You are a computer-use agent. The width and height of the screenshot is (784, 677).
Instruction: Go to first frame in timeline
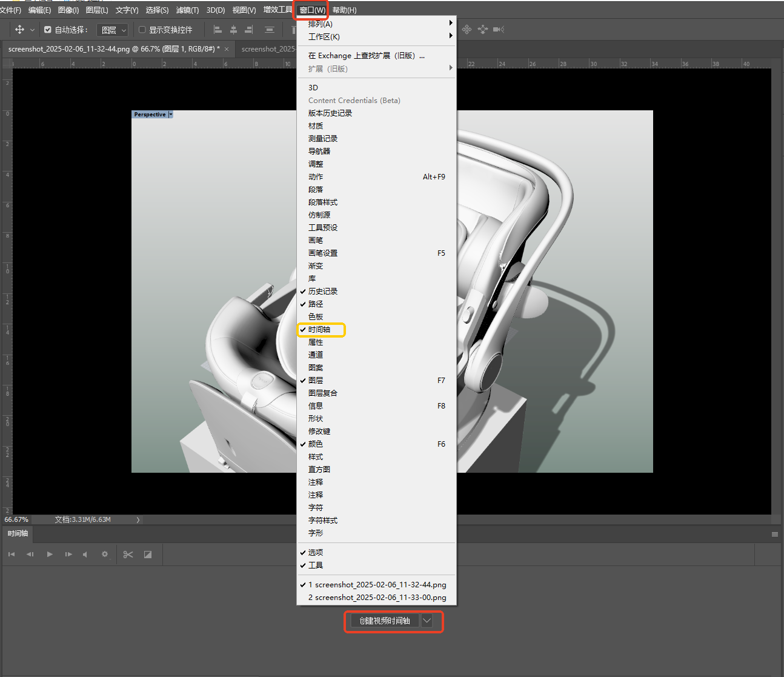[12, 555]
